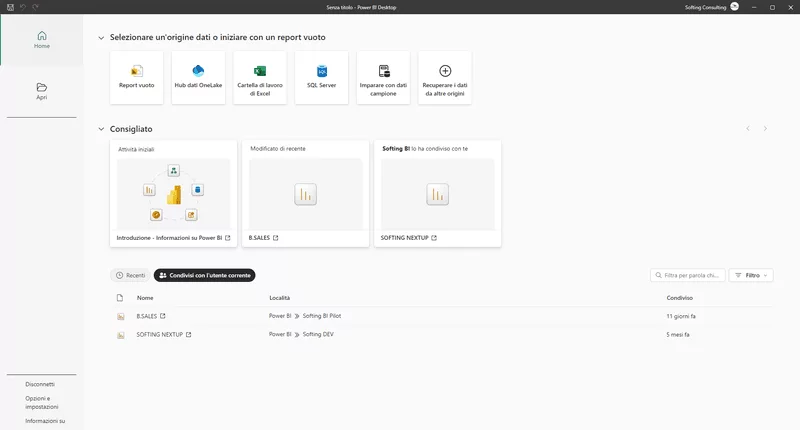Open Opzioni e impostazioni
This screenshot has width=800, height=430.
click(x=42, y=402)
